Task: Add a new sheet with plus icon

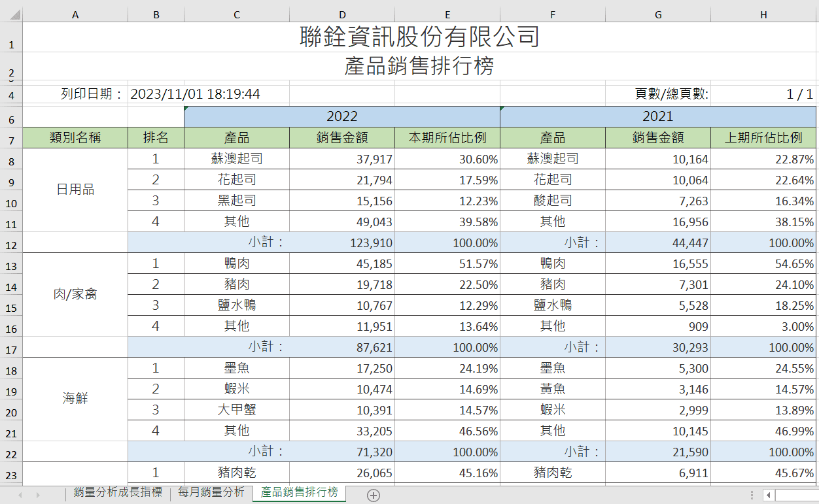Action: coord(373,495)
